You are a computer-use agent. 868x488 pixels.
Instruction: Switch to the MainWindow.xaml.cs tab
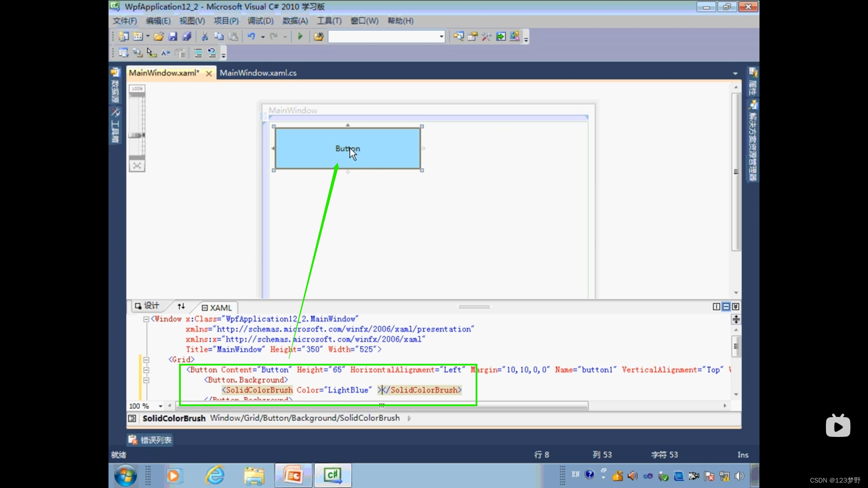click(x=258, y=73)
